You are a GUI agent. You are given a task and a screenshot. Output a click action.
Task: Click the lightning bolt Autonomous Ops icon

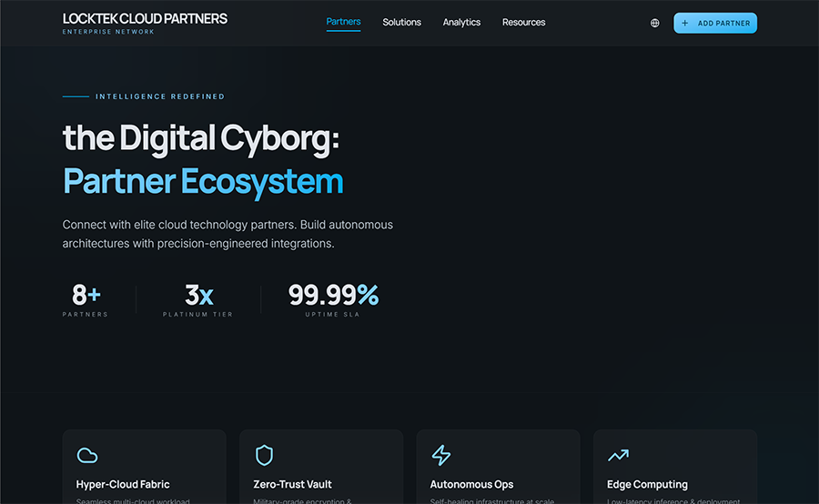coord(440,455)
